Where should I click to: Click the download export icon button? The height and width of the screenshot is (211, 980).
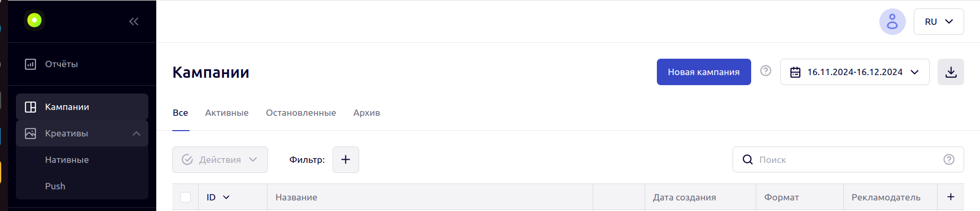(x=951, y=72)
